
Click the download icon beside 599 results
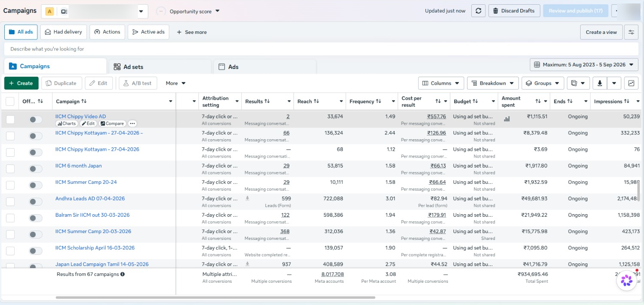(x=247, y=198)
